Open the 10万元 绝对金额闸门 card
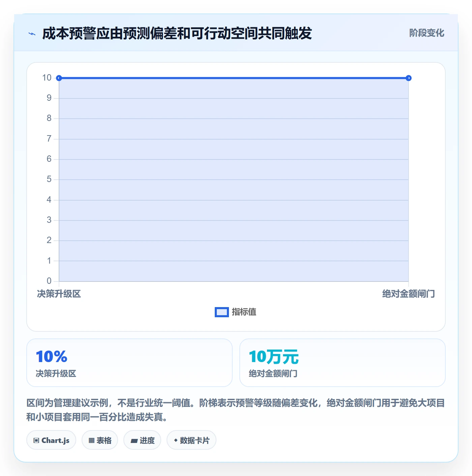 click(x=343, y=363)
